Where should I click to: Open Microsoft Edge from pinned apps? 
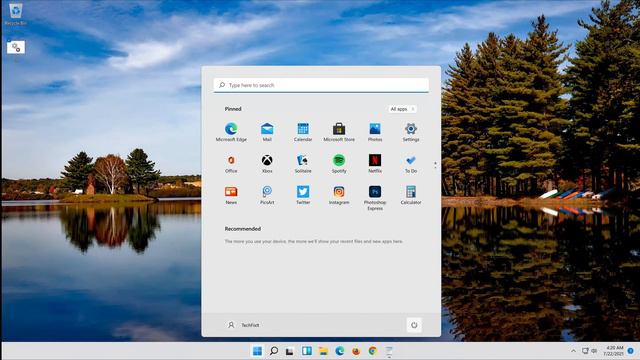coord(231,132)
